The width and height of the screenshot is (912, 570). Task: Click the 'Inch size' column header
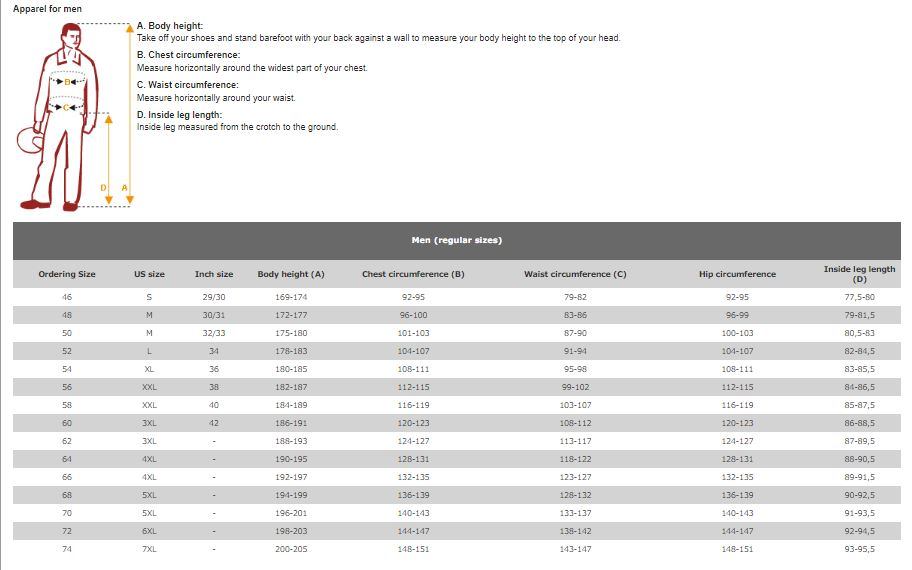[x=214, y=274]
